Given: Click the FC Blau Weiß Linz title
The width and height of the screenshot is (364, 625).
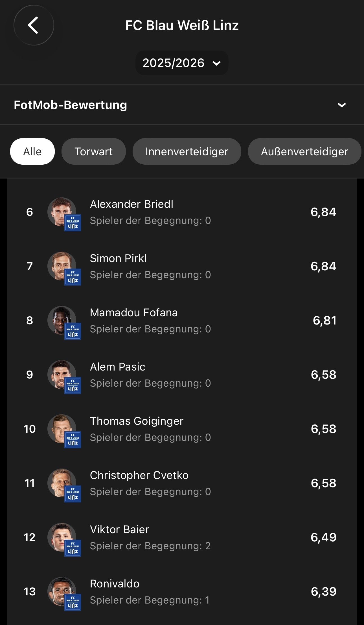Looking at the screenshot, I should (182, 25).
